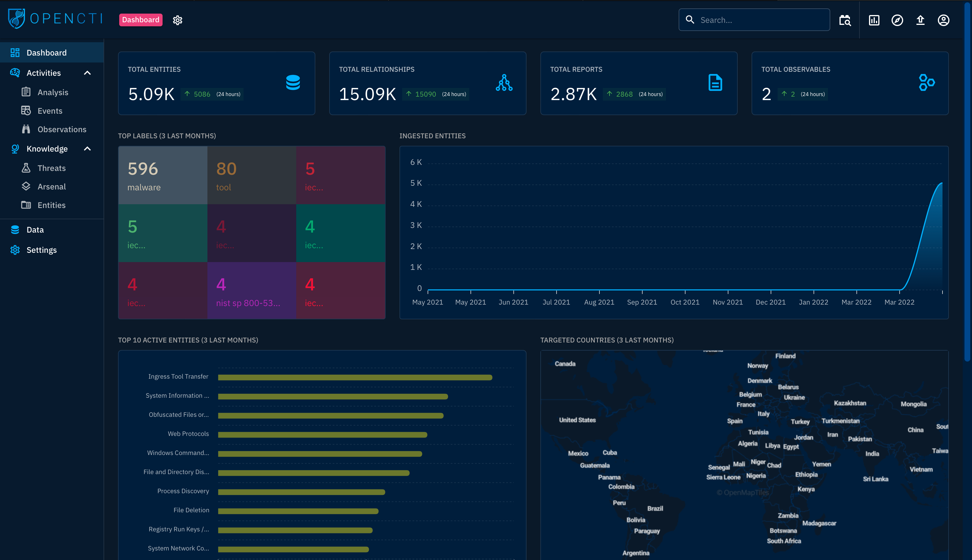Collapse the Activities section chevron

pyautogui.click(x=87, y=73)
